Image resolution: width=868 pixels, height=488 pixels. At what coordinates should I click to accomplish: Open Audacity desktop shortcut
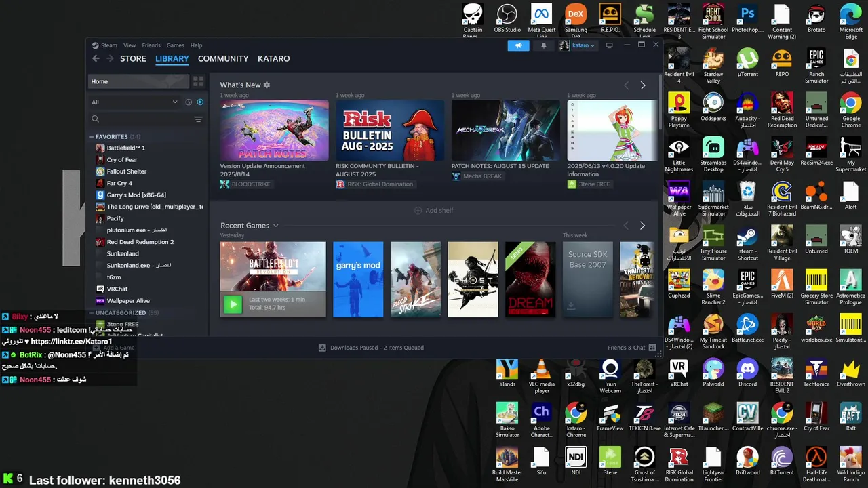tap(747, 110)
